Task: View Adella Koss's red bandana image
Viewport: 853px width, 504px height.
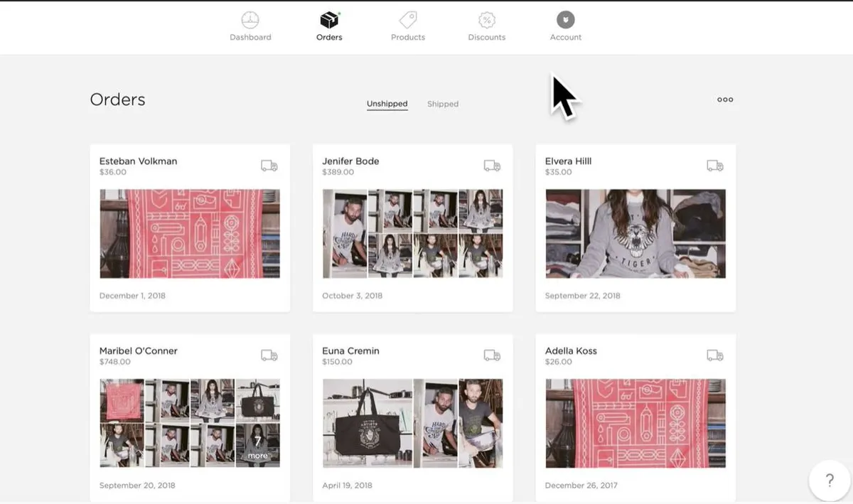Action: pos(635,423)
